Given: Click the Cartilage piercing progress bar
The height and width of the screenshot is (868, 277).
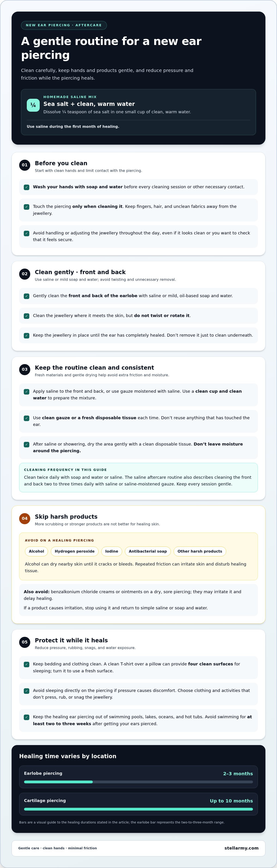Looking at the screenshot, I should [x=138, y=809].
